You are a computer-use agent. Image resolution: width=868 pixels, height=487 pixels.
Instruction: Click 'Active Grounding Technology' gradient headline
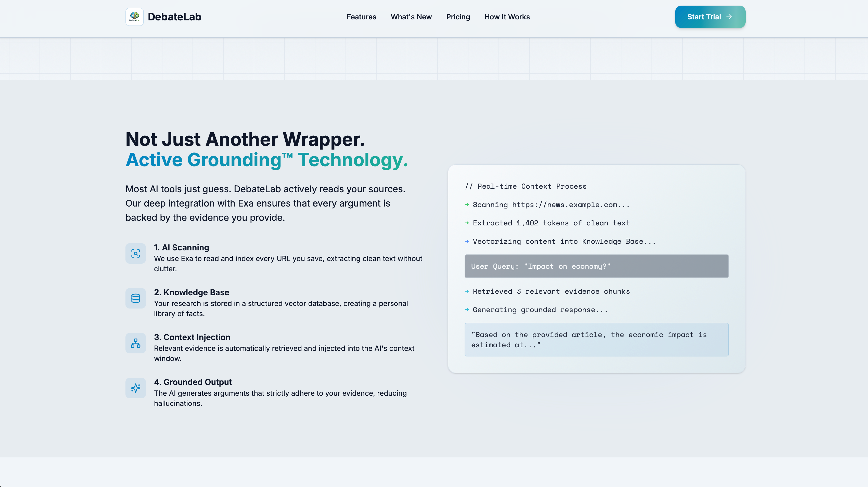pos(266,160)
